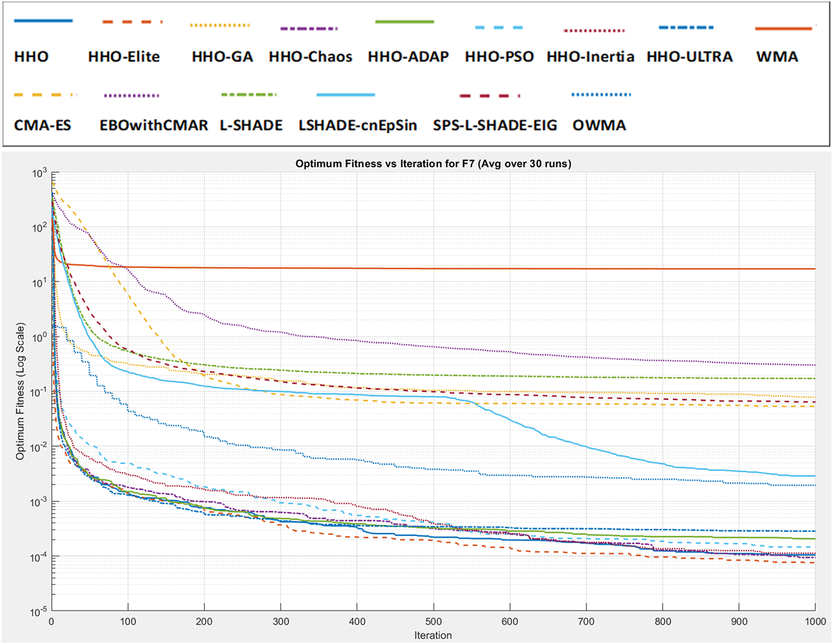Select the HHO-ADAP legend label
Image resolution: width=833 pixels, height=644 pixels.
408,57
